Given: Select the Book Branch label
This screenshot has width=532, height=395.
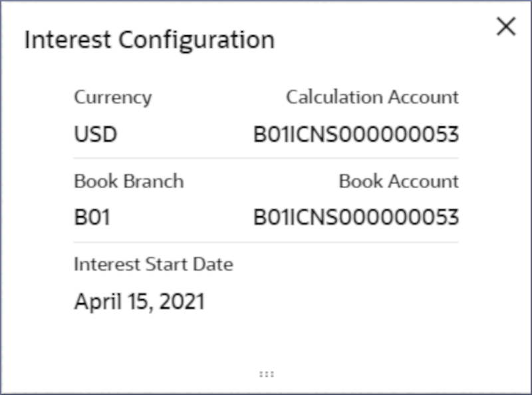Looking at the screenshot, I should point(128,182).
